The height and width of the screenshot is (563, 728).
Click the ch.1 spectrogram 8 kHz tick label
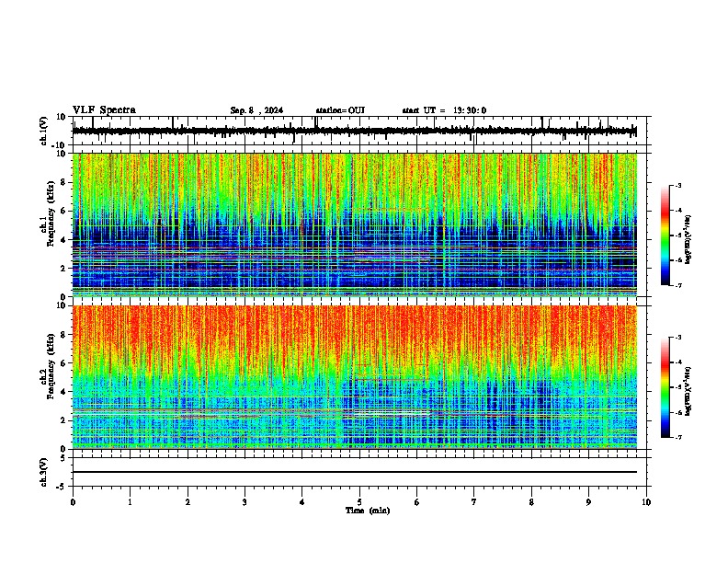[x=64, y=182]
